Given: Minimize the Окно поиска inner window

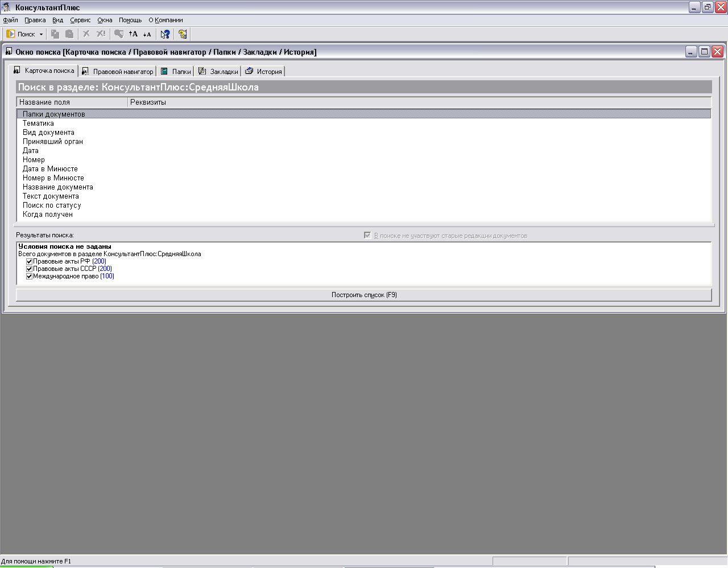Looking at the screenshot, I should (x=691, y=52).
